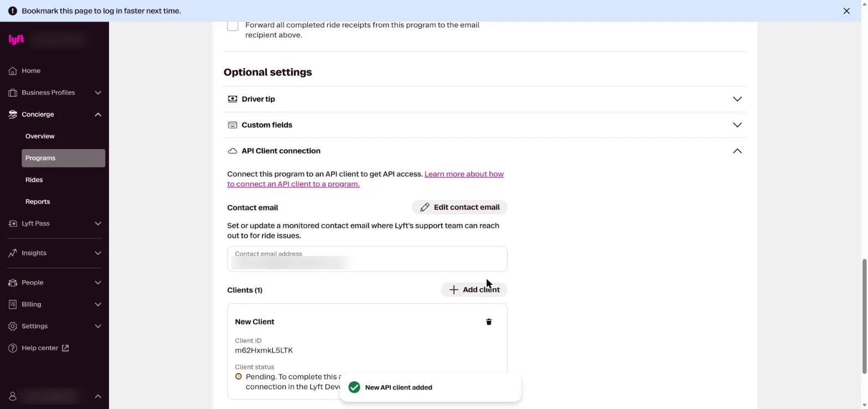Expand Business Profiles submenu chevron
The width and height of the screenshot is (868, 409).
(98, 93)
